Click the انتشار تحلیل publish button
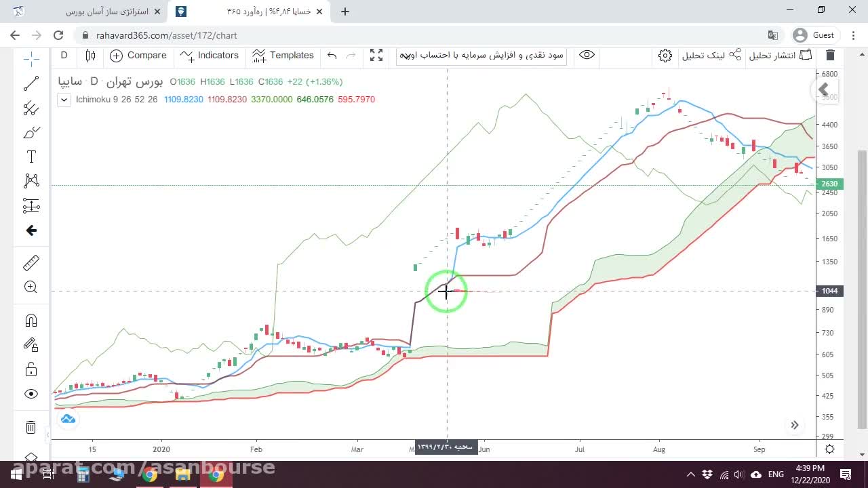868x488 pixels. [781, 56]
